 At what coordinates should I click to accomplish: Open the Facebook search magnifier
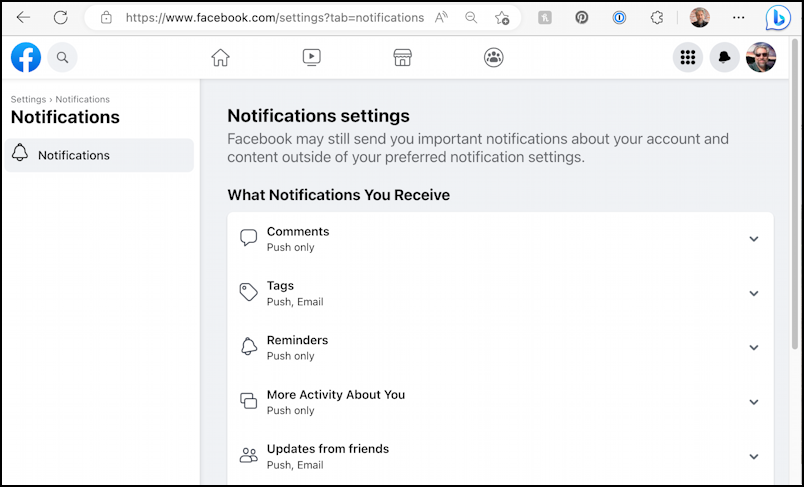point(63,57)
